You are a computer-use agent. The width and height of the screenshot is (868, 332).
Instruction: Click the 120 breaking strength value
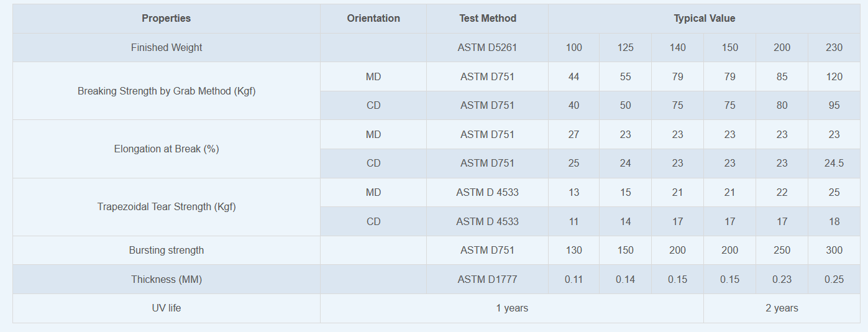pos(834,77)
